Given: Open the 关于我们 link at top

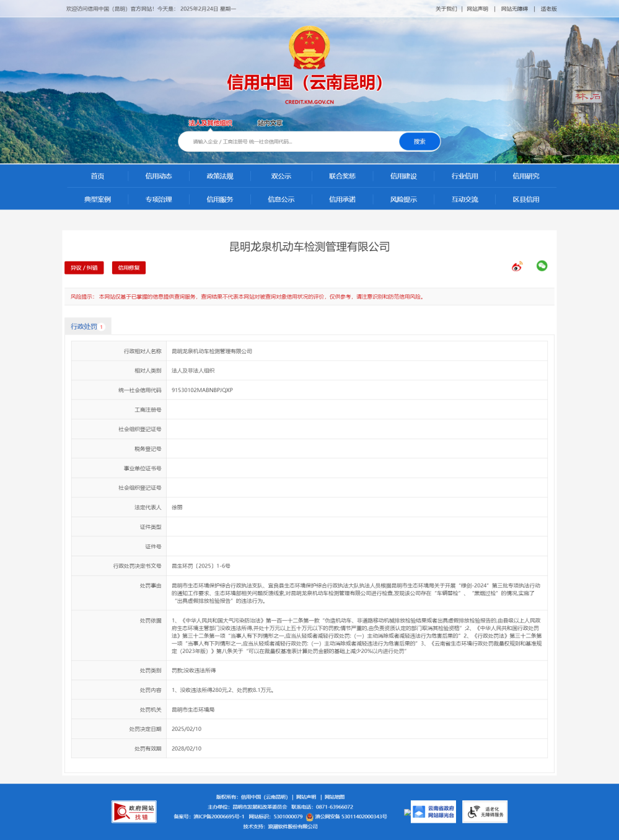Looking at the screenshot, I should (446, 9).
